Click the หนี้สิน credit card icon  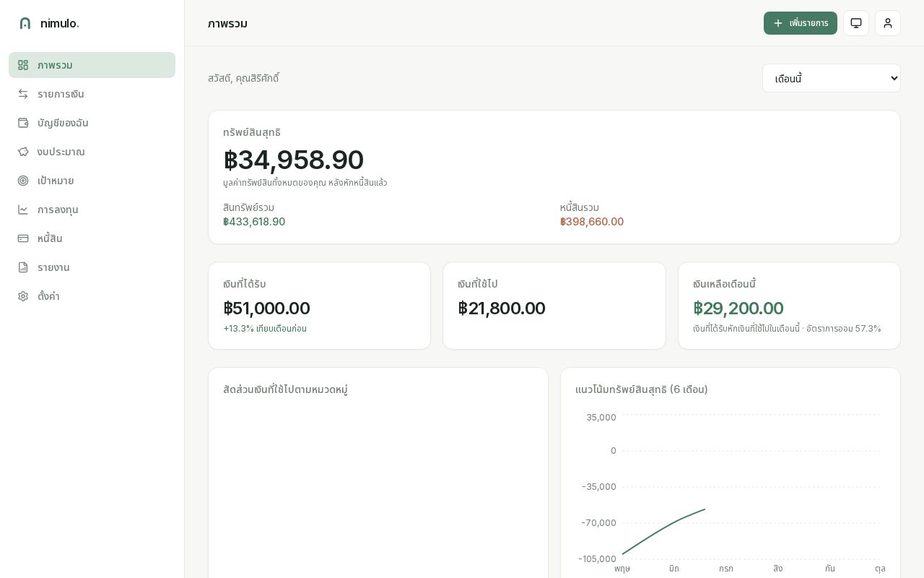pyautogui.click(x=23, y=238)
